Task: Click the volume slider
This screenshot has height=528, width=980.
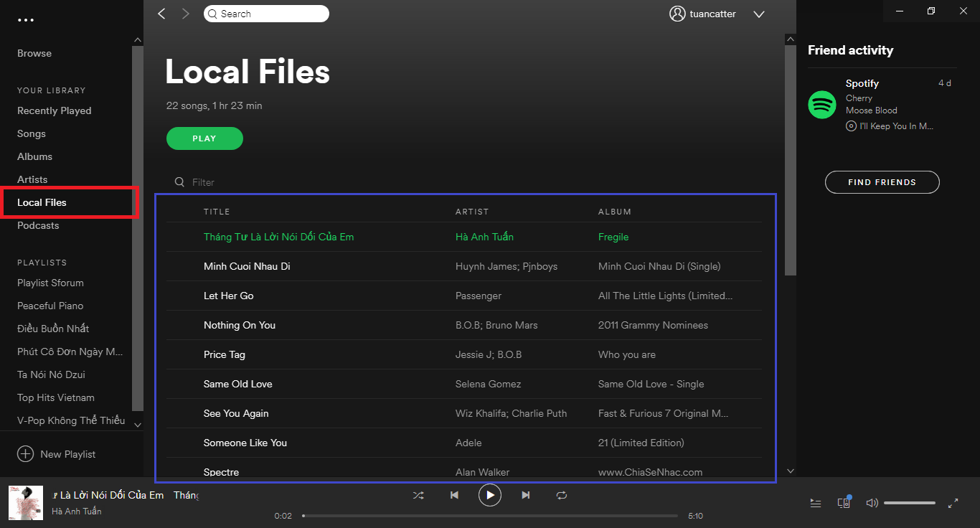Action: click(x=910, y=503)
